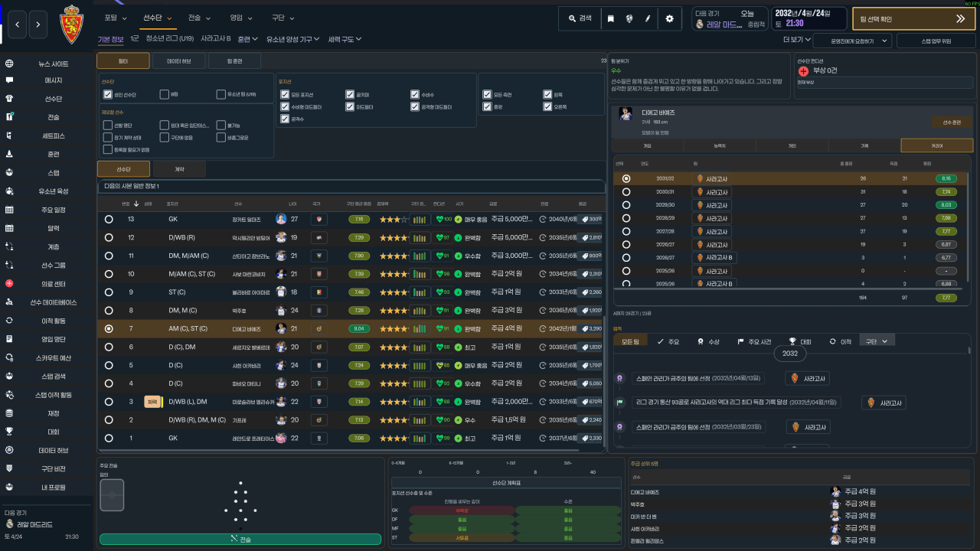Expand the 유소년 양성 기구 submenu

[x=294, y=39]
